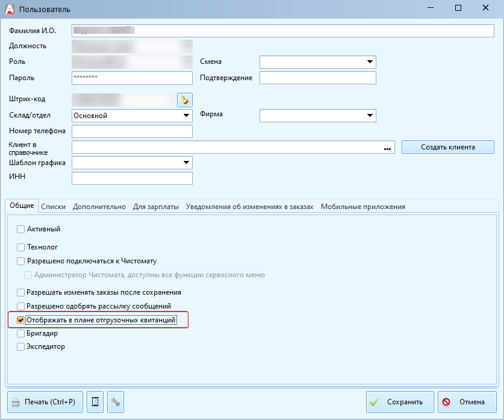Viewport: 504px width, 420px height.
Task: Click the Подтверждение password field
Action: point(317,78)
